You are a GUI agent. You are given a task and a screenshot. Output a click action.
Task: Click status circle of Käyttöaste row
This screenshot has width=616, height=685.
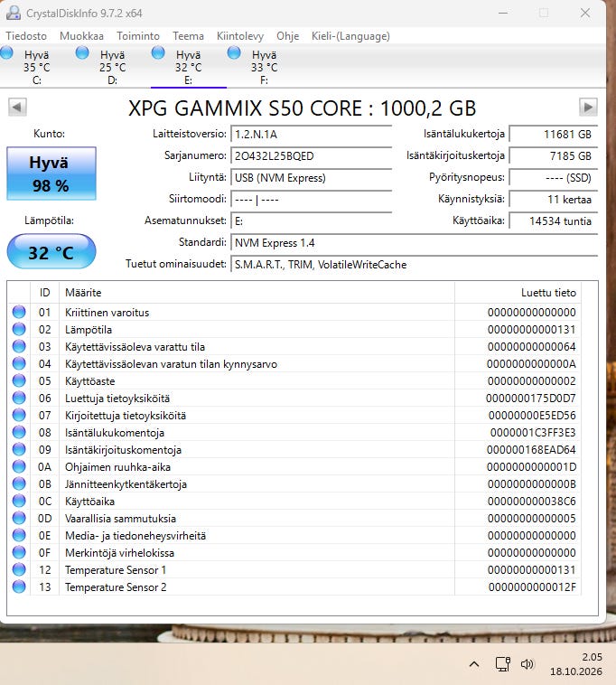click(19, 380)
